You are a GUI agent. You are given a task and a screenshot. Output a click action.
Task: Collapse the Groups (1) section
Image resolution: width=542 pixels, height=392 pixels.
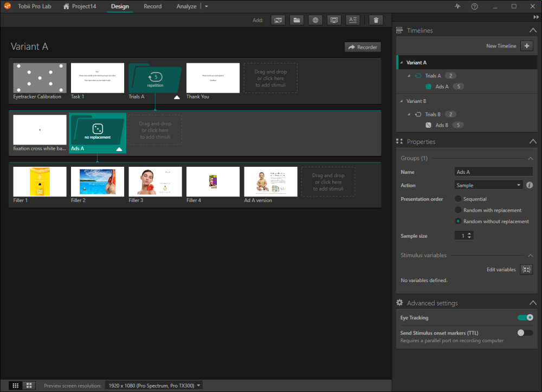[531, 158]
